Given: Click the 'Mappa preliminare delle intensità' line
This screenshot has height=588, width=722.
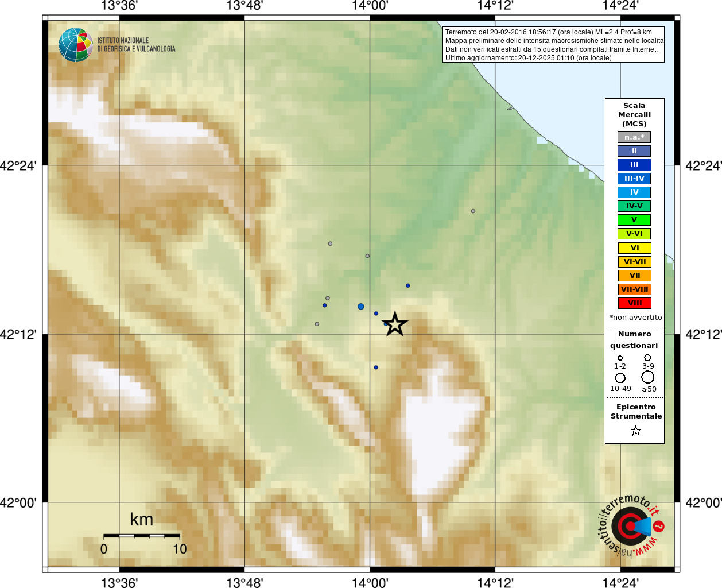Looking at the screenshot, I should [554, 41].
